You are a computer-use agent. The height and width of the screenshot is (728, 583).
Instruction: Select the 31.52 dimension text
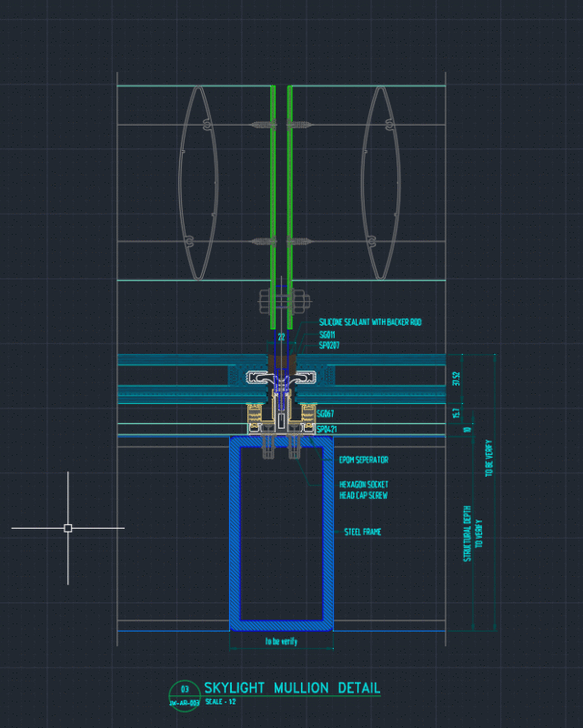[x=456, y=379]
